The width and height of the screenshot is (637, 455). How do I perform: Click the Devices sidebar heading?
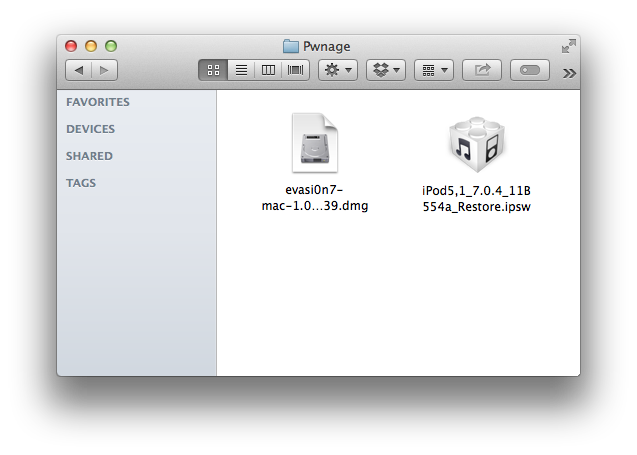(91, 129)
